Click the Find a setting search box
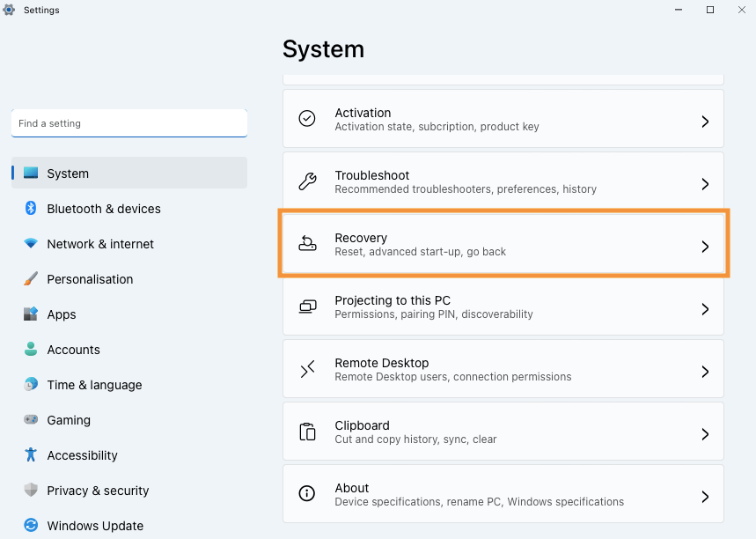 [x=128, y=123]
